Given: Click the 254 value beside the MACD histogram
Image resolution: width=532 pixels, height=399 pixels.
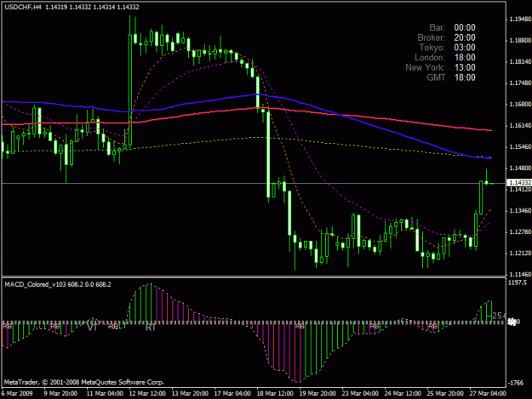Looking at the screenshot, I should (499, 316).
